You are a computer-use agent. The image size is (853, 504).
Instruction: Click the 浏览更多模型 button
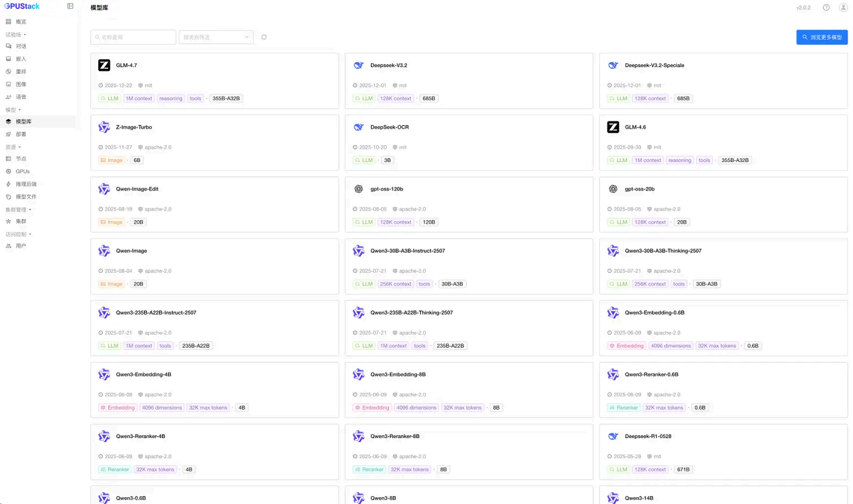pos(822,37)
